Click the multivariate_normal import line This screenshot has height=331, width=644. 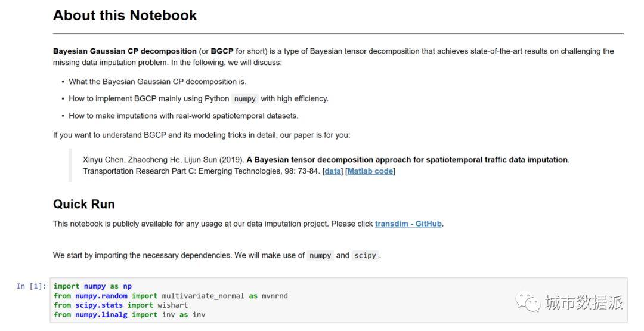click(171, 296)
